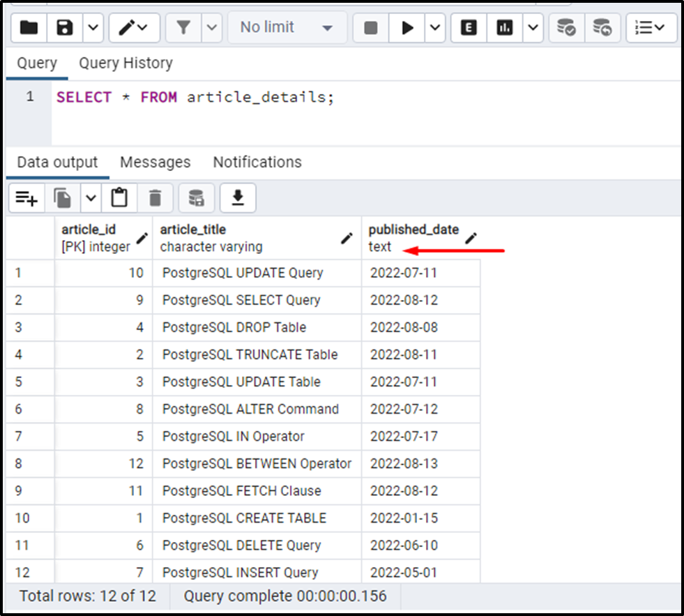The height and width of the screenshot is (616, 684).
Task: Stop the running query
Action: pyautogui.click(x=370, y=28)
